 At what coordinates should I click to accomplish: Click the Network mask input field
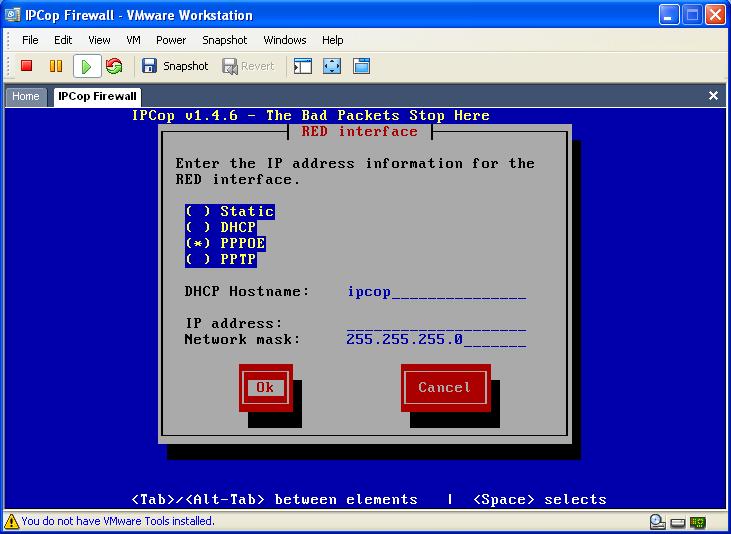(437, 340)
